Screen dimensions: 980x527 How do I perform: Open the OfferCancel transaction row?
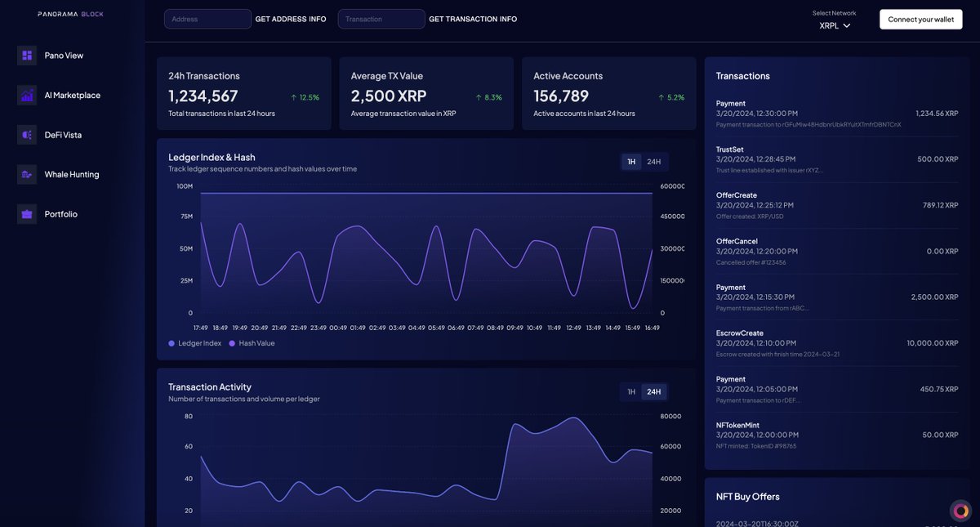(x=837, y=251)
